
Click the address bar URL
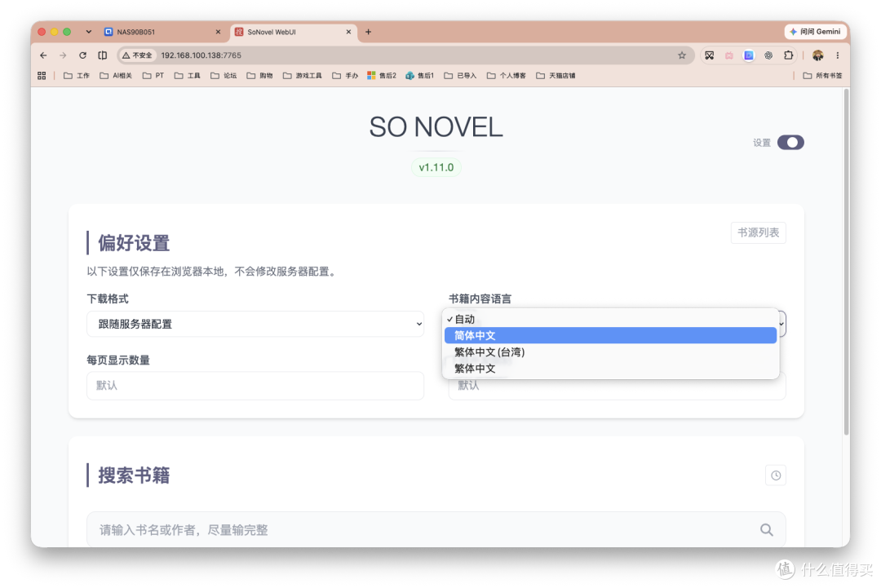[x=201, y=55]
